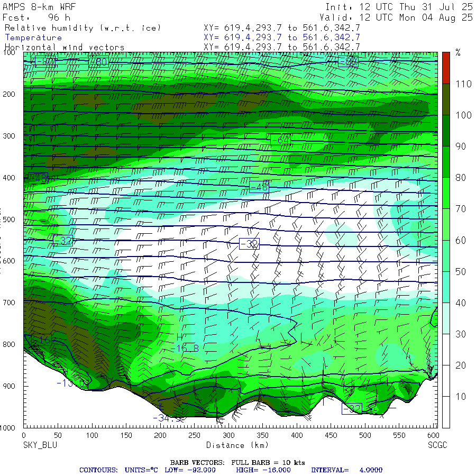
Task: Click the '%' unit above the colorbar
Action: coord(458,52)
